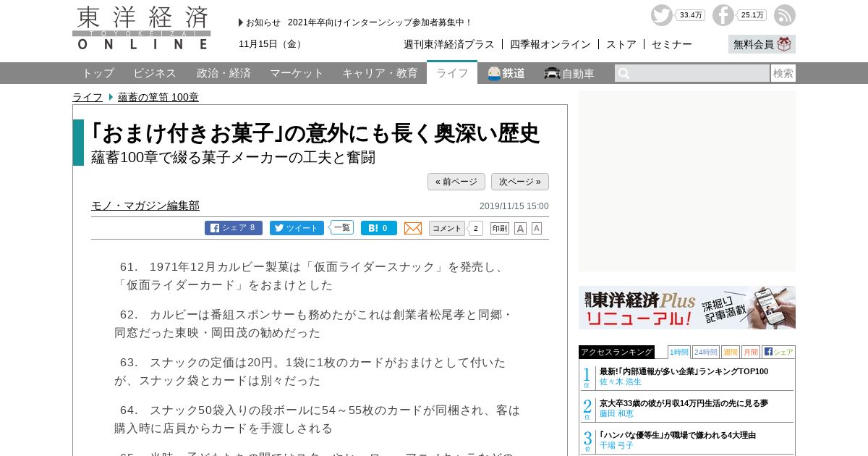Open the 自動車 car tab
868x456 pixels.
[x=570, y=73]
